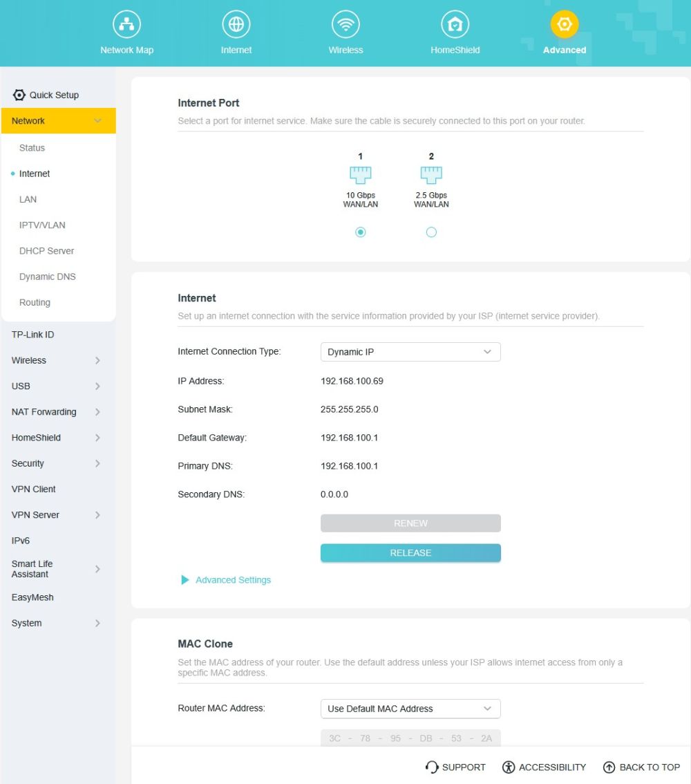Image resolution: width=691 pixels, height=784 pixels.
Task: Go to IPTV/VLAN settings
Action: pyautogui.click(x=42, y=225)
